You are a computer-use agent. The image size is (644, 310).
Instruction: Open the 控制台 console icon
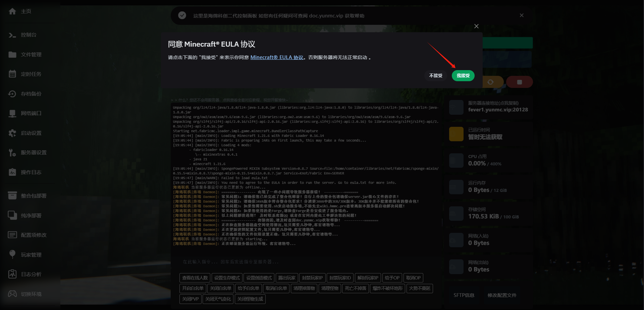click(12, 35)
